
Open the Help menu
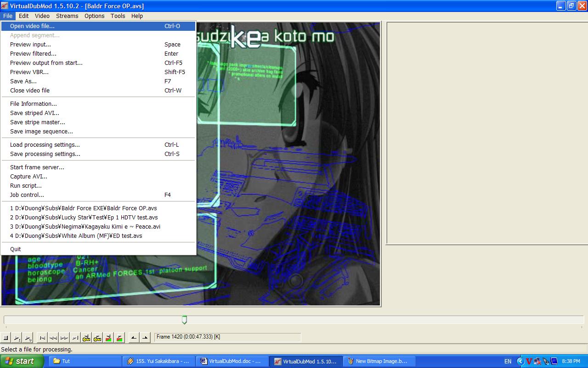pos(137,16)
